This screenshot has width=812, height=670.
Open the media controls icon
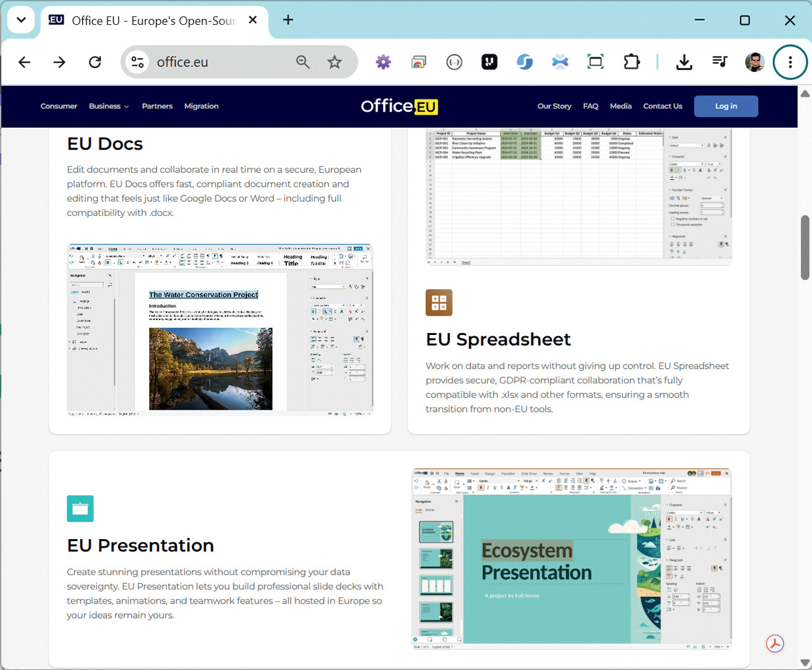[x=720, y=62]
